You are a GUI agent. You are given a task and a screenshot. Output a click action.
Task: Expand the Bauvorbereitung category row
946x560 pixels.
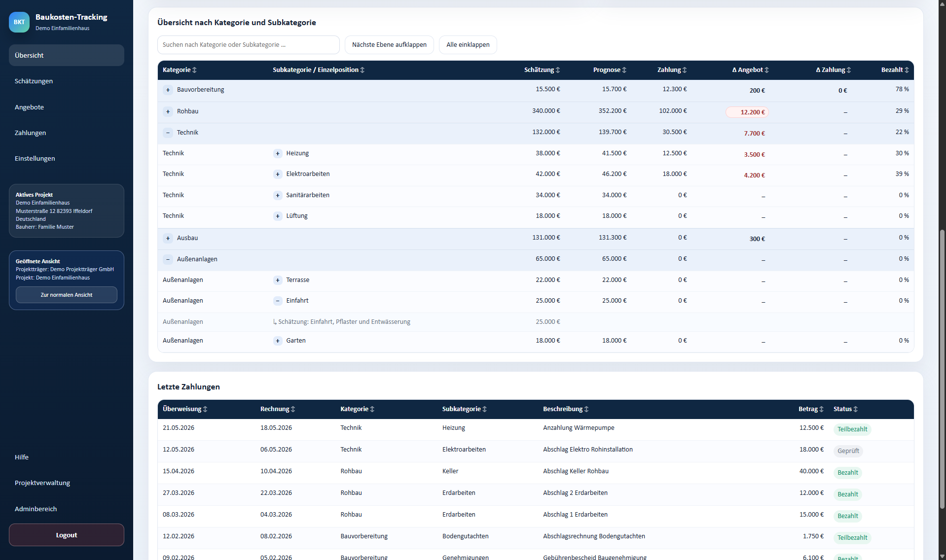[168, 90]
